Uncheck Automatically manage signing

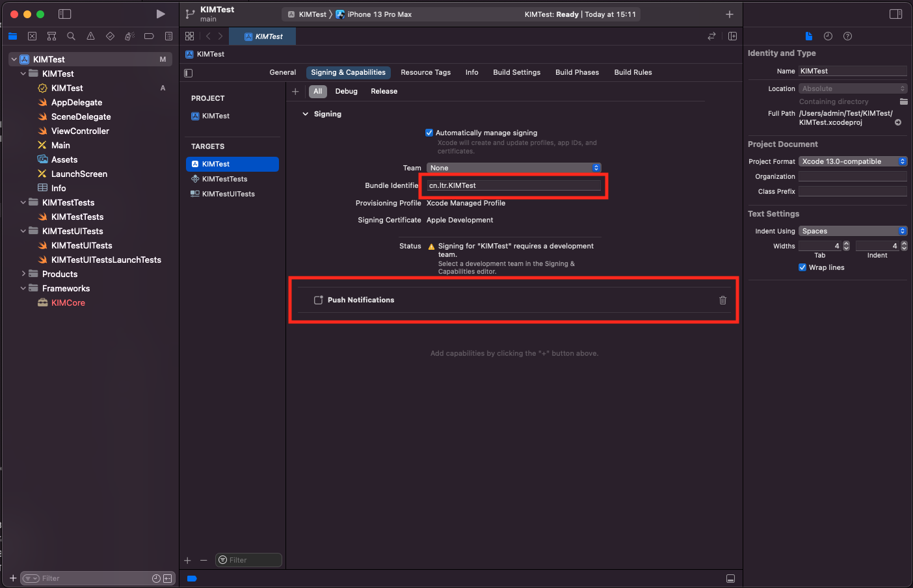[429, 133]
